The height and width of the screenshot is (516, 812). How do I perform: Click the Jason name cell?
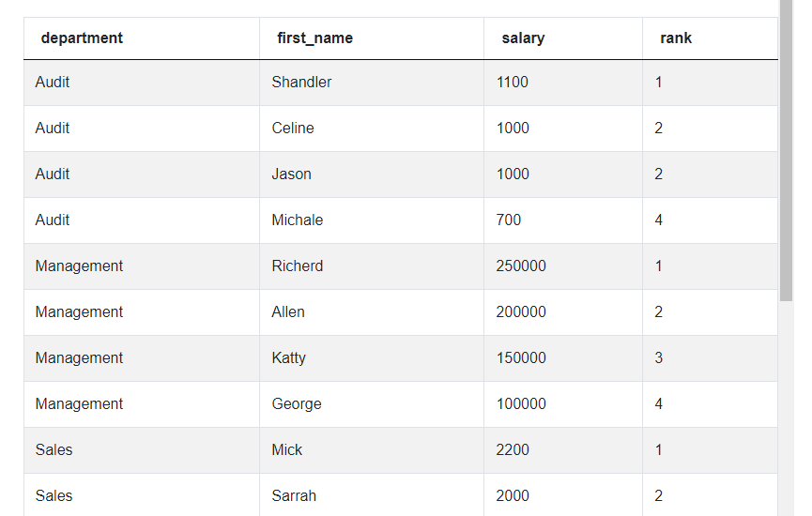[291, 175]
